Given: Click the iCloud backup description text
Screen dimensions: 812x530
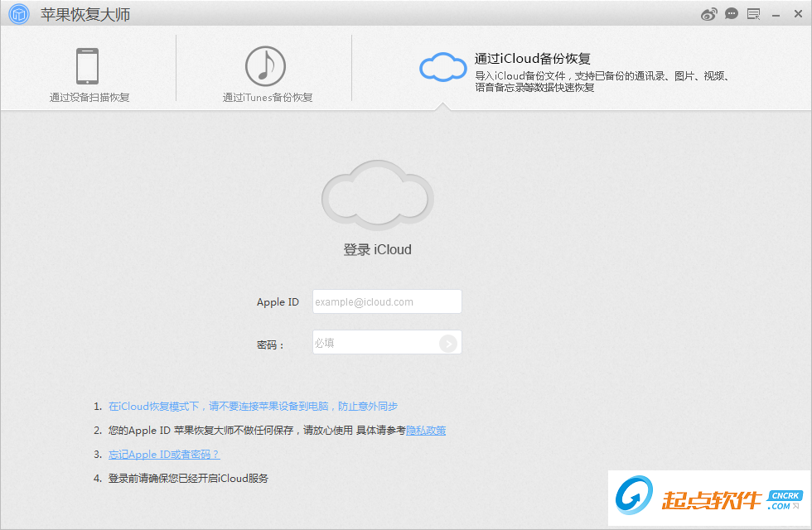Looking at the screenshot, I should coord(602,82).
